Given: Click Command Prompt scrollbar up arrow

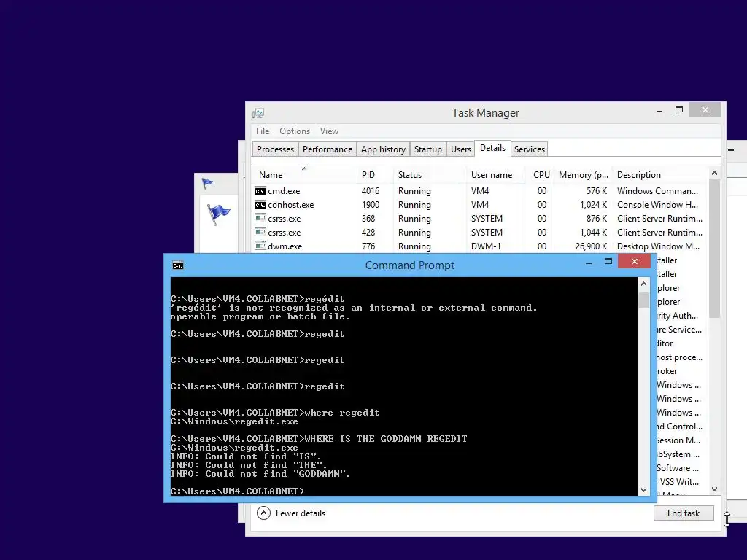Looking at the screenshot, I should tap(643, 284).
